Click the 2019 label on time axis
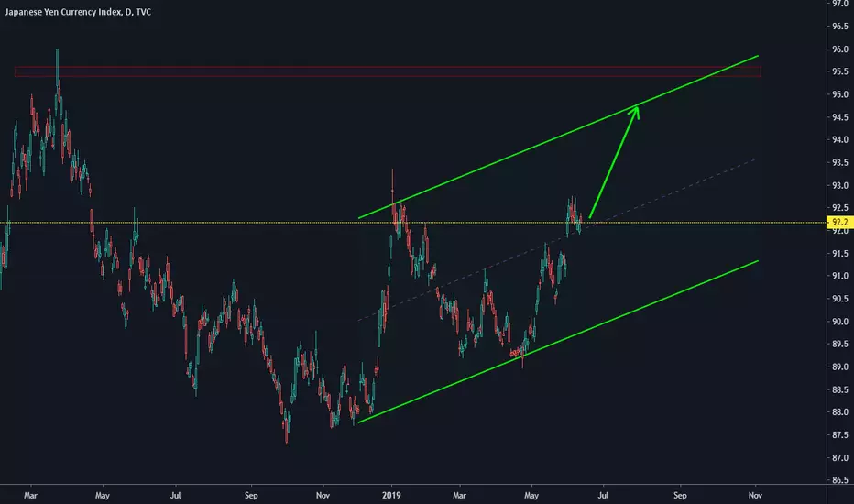 (x=391, y=495)
